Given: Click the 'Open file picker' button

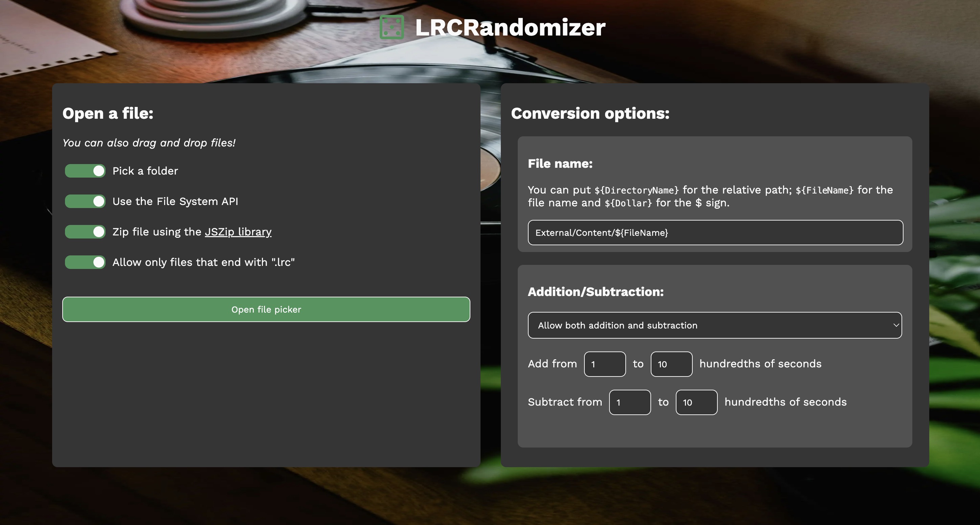Looking at the screenshot, I should point(266,309).
